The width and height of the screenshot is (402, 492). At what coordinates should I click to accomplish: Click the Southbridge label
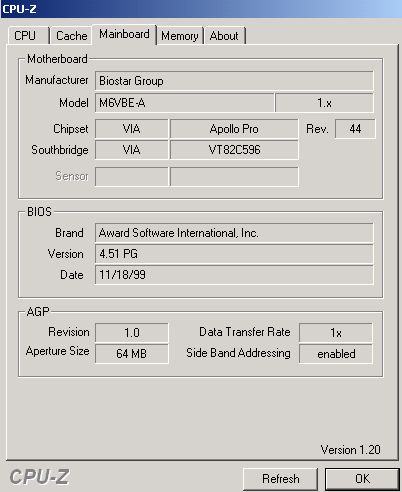(60, 150)
